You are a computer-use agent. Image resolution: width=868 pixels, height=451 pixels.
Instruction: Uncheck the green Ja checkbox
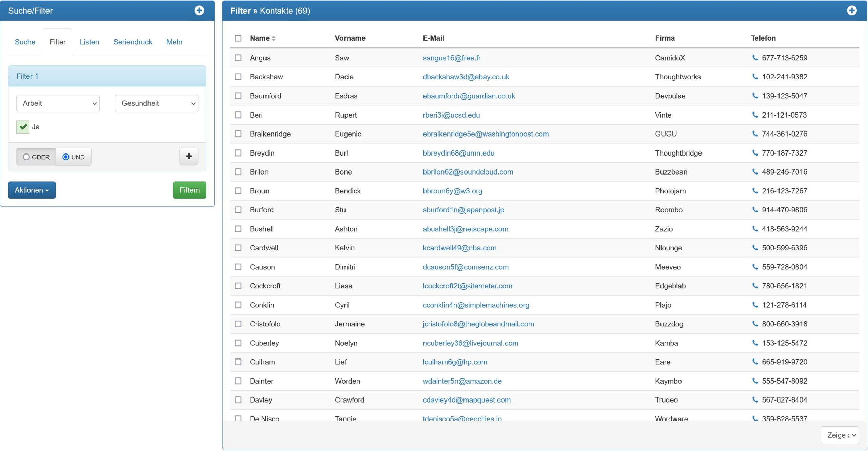click(x=23, y=127)
